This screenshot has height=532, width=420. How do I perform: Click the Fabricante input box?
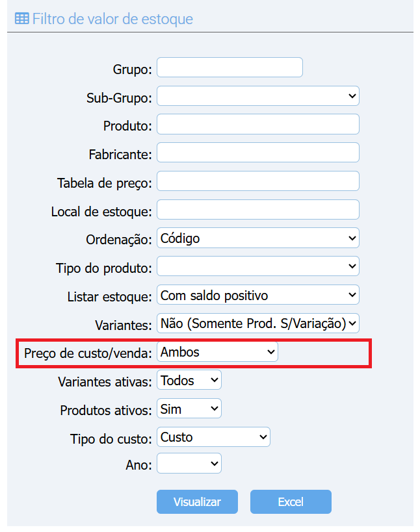coord(257,152)
